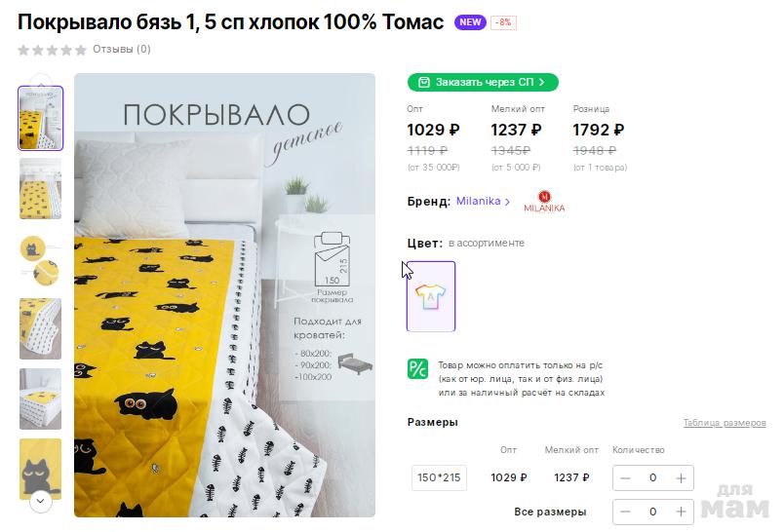Select the second thumbnail image

click(x=40, y=188)
